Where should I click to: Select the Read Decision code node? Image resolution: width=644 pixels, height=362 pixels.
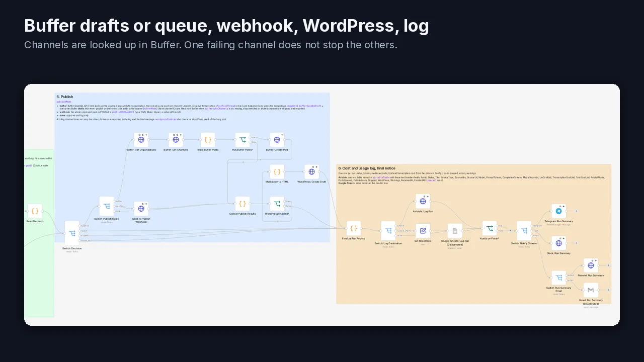(35, 211)
